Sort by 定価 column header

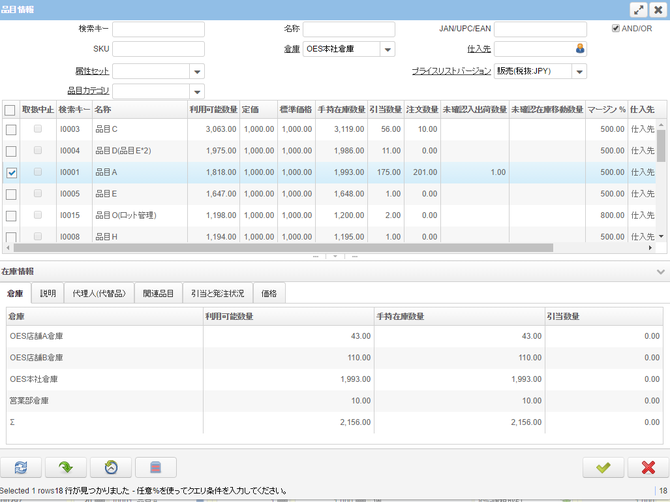258,110
